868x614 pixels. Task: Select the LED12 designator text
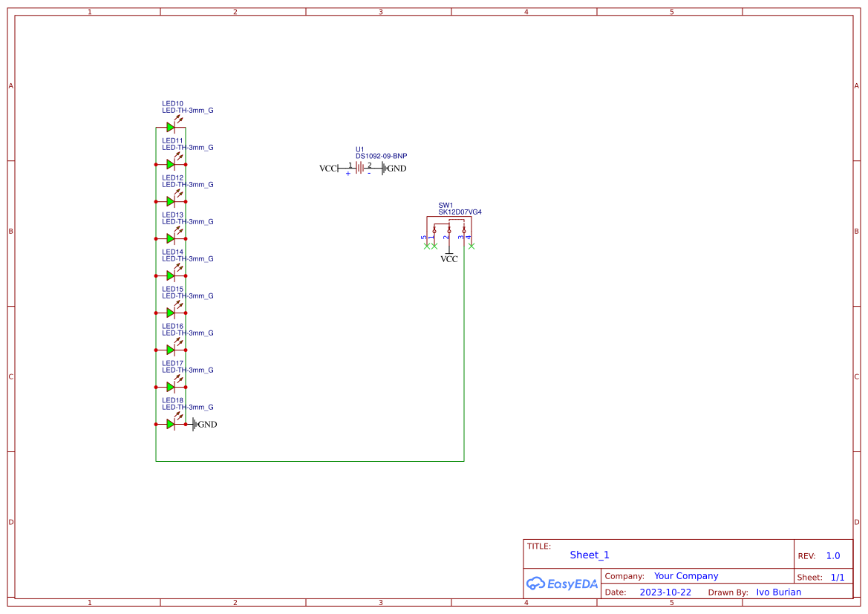(172, 177)
